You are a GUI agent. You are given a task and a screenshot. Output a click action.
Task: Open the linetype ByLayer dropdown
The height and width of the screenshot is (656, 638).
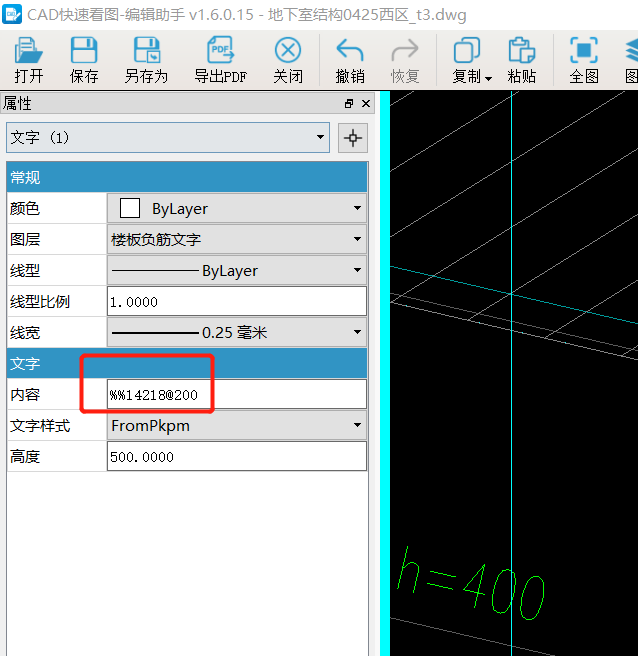(x=357, y=270)
